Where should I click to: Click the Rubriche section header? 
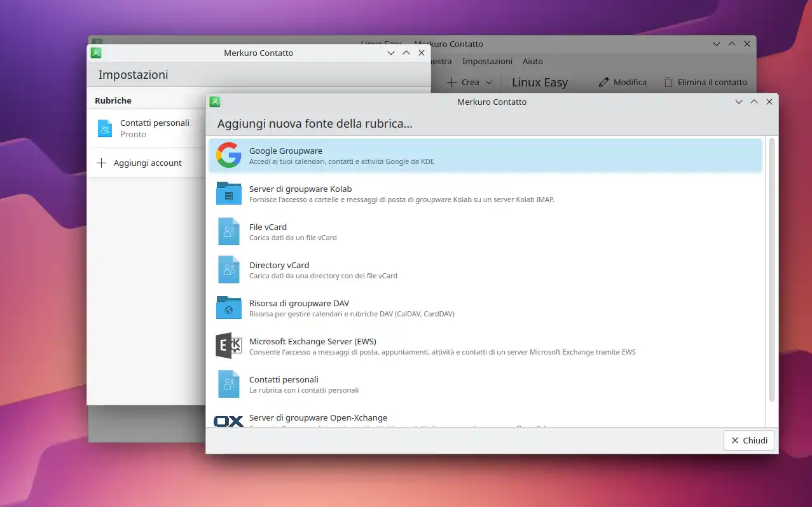point(113,100)
